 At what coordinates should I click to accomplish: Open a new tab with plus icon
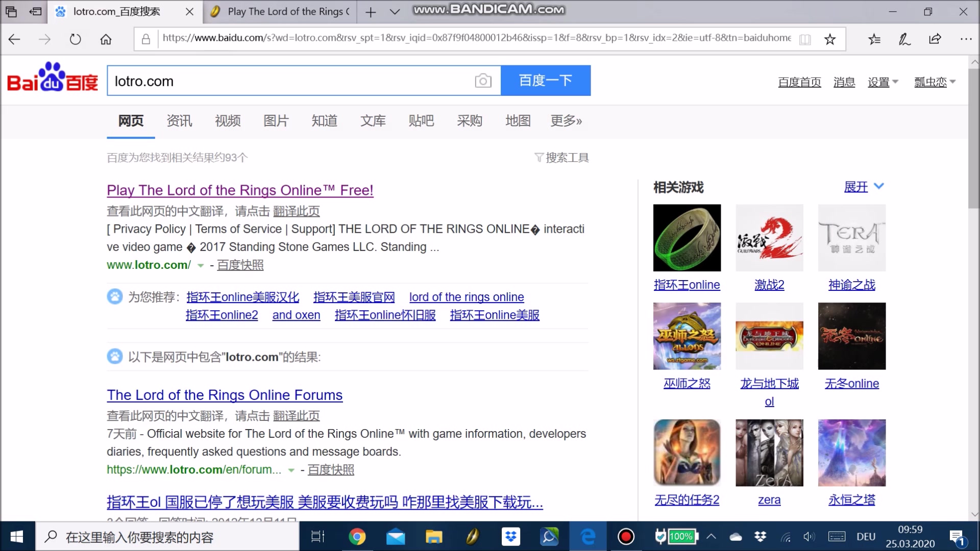click(371, 12)
